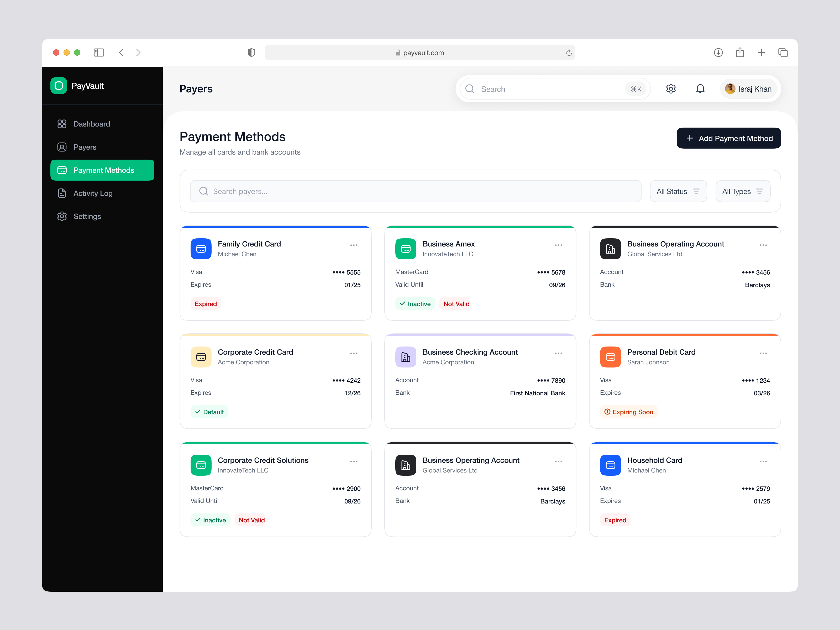The width and height of the screenshot is (840, 630).
Task: Open Activity Log in the sidebar
Action: click(x=102, y=193)
